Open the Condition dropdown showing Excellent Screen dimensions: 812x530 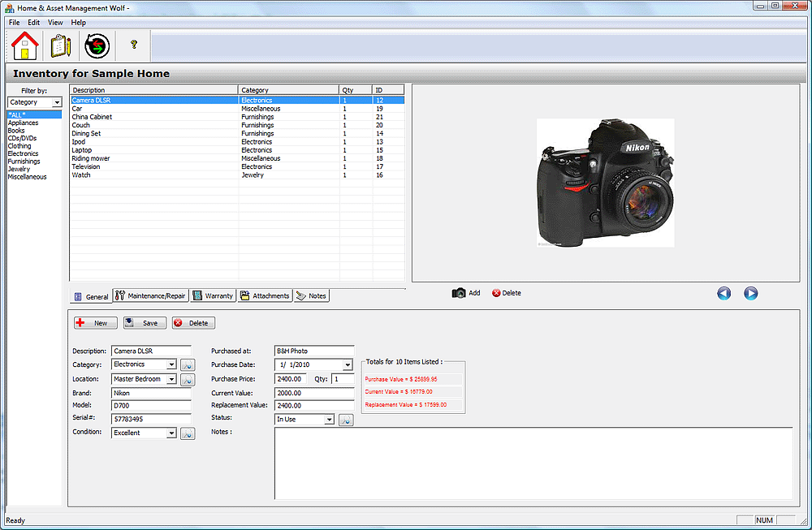pyautogui.click(x=171, y=433)
